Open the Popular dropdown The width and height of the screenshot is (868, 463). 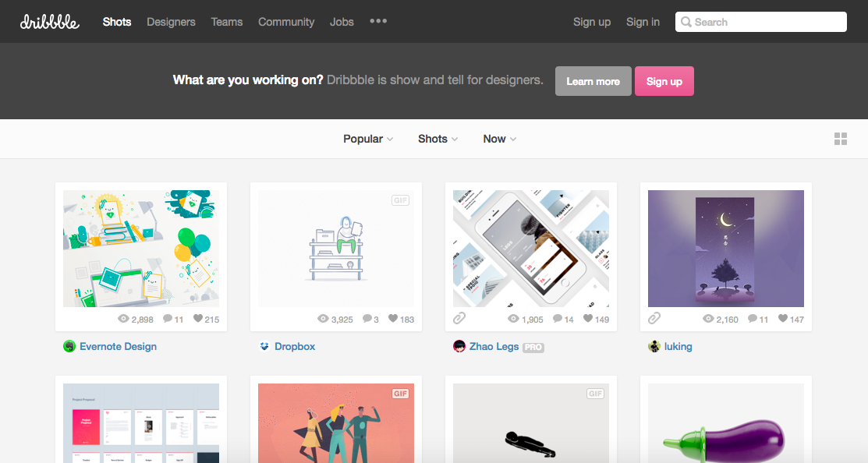367,138
